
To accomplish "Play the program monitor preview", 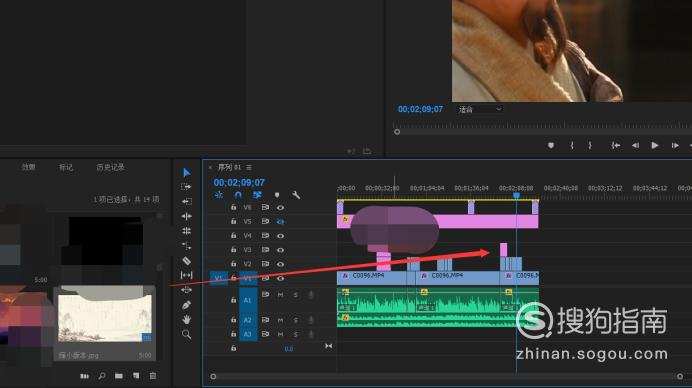I will 655,145.
